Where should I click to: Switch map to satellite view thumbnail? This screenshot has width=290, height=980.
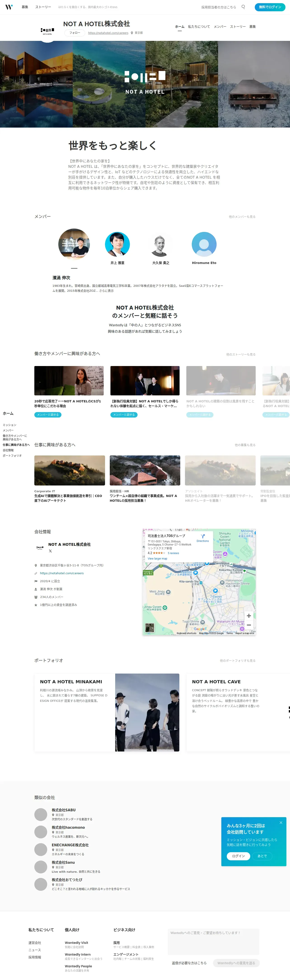[x=150, y=628]
